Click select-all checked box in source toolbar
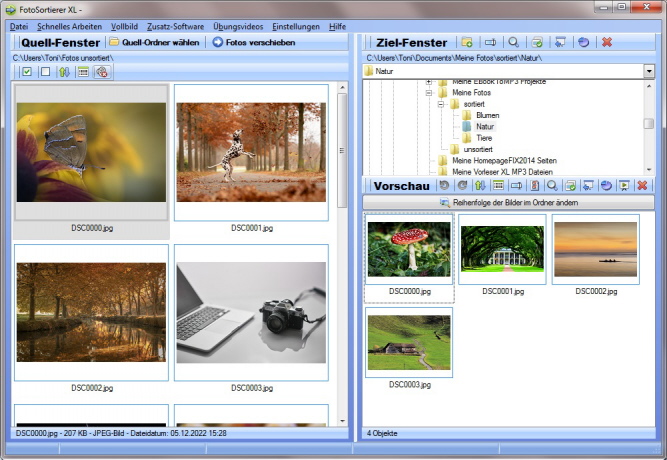The height and width of the screenshot is (460, 667). point(27,72)
